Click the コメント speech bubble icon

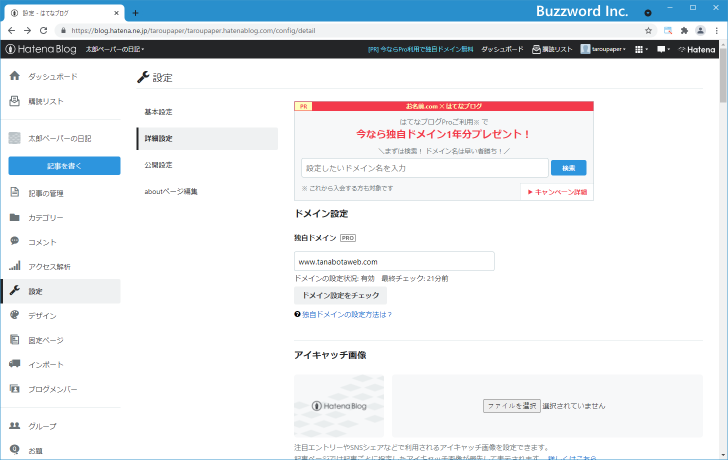click(x=15, y=241)
